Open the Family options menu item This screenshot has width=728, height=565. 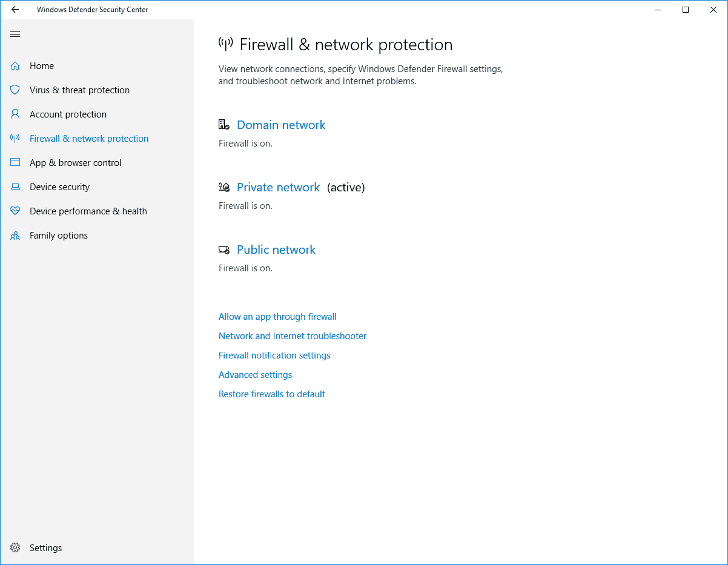59,236
